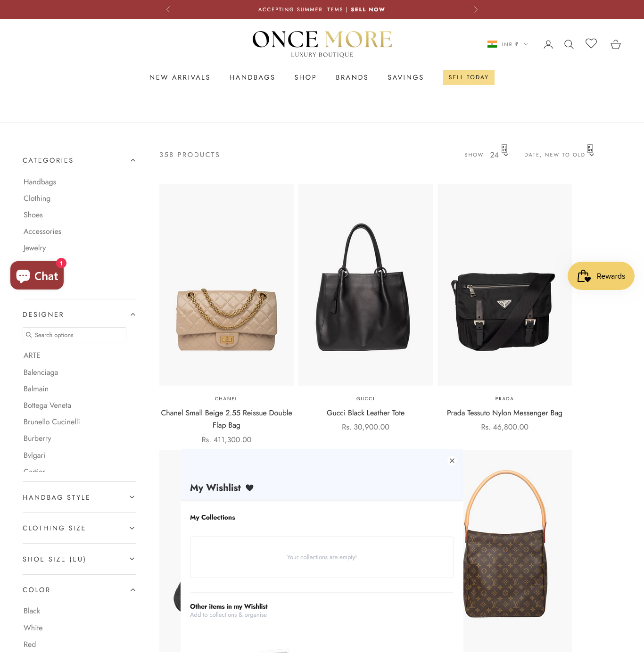Click the Sell Today button
This screenshot has width=644, height=653.
469,77
